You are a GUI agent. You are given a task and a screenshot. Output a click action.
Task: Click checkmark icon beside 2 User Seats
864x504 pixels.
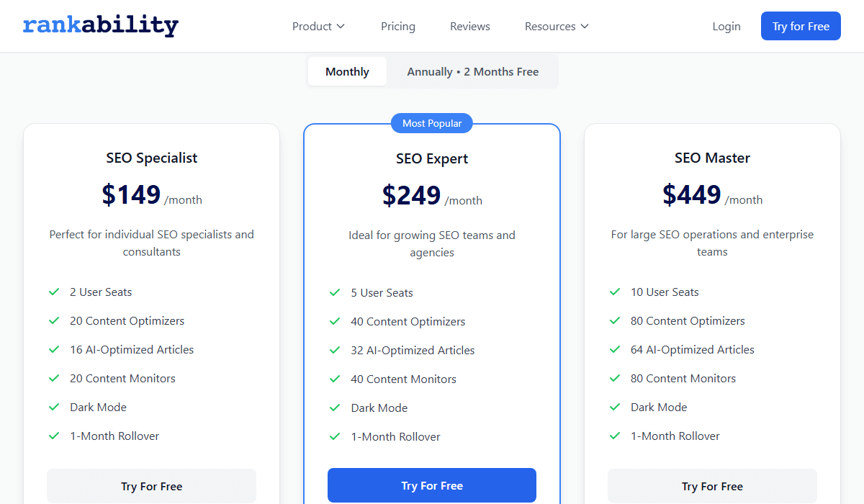click(54, 292)
